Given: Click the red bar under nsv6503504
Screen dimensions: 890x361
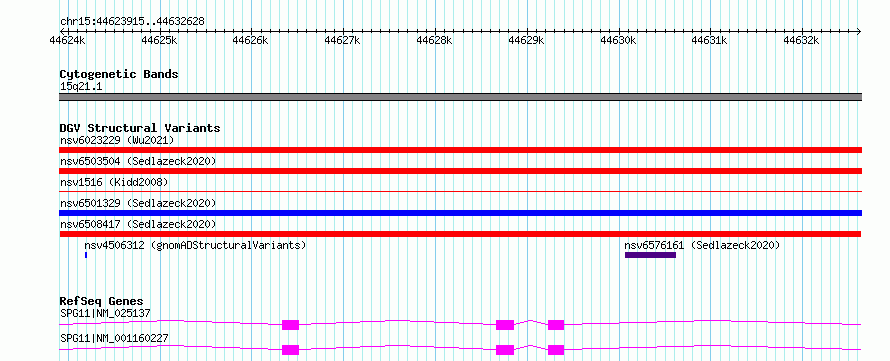Looking at the screenshot, I should [460, 171].
